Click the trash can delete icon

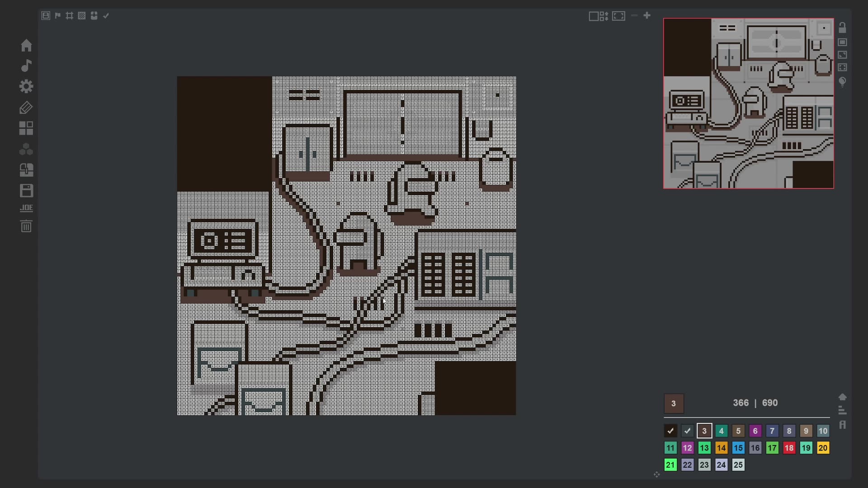pyautogui.click(x=26, y=226)
